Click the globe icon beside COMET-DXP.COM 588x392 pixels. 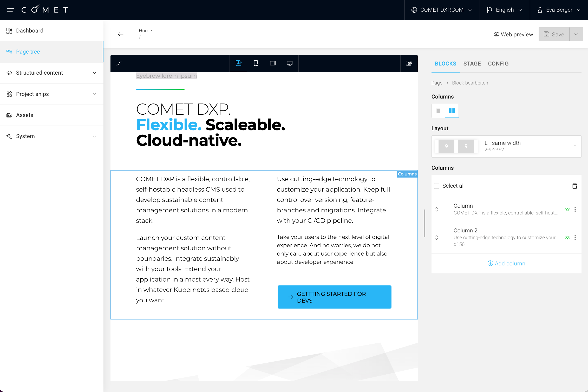[414, 10]
